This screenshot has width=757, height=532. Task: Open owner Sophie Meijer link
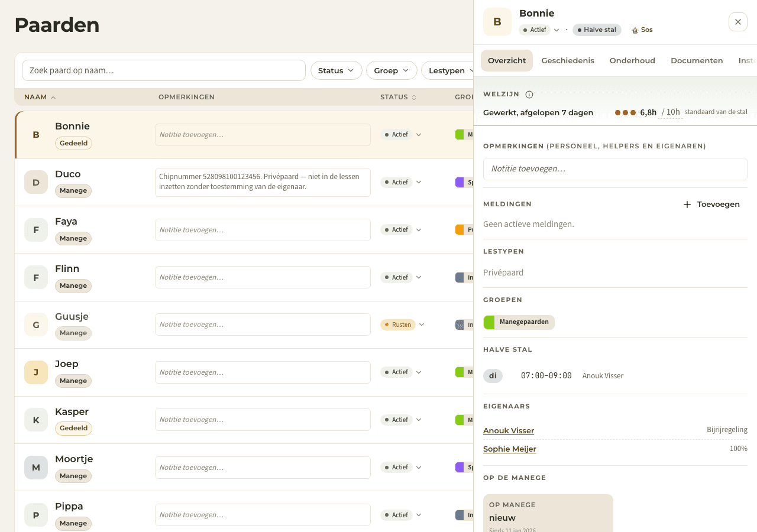[510, 449]
